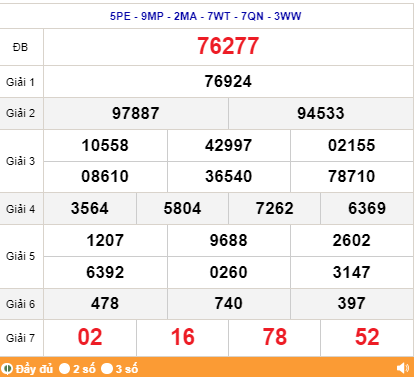This screenshot has height=377, width=416.
Task: Click the code line 5PE - 9MP - 2MA
Action: [206, 16]
